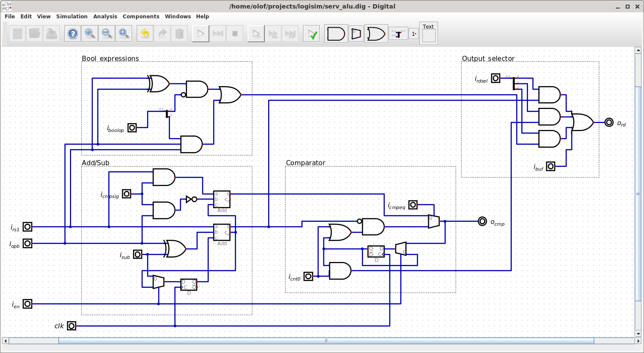Toggle the clk input pin
644x353 pixels.
pyautogui.click(x=72, y=326)
